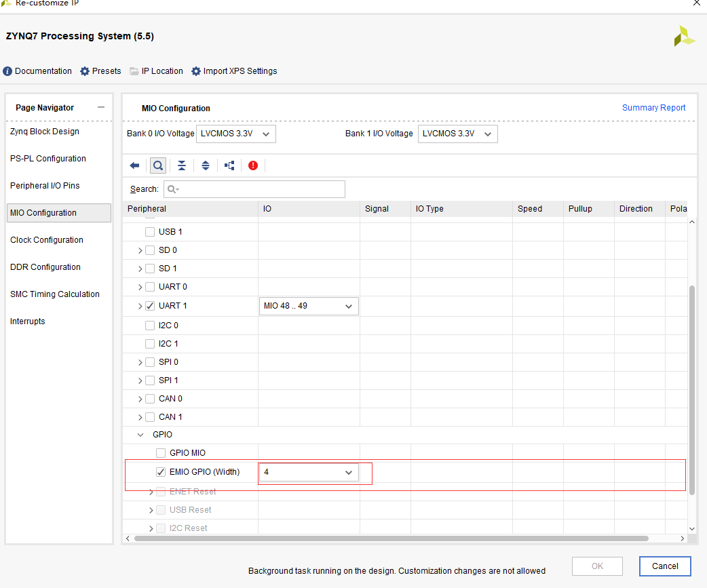Click the Speed column header
707x588 pixels.
click(x=537, y=209)
